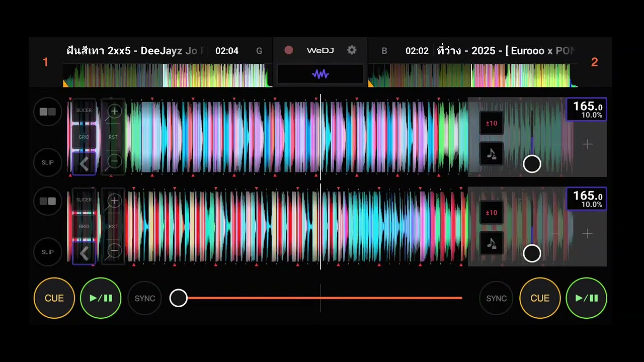Toggle SYNC on deck 1
Image resolution: width=644 pixels, height=362 pixels.
point(145,298)
